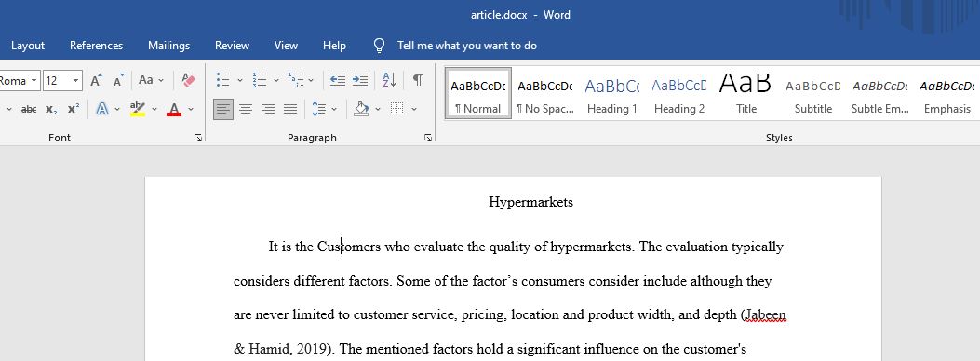
Task: Click the Borders icon
Action: click(x=396, y=109)
